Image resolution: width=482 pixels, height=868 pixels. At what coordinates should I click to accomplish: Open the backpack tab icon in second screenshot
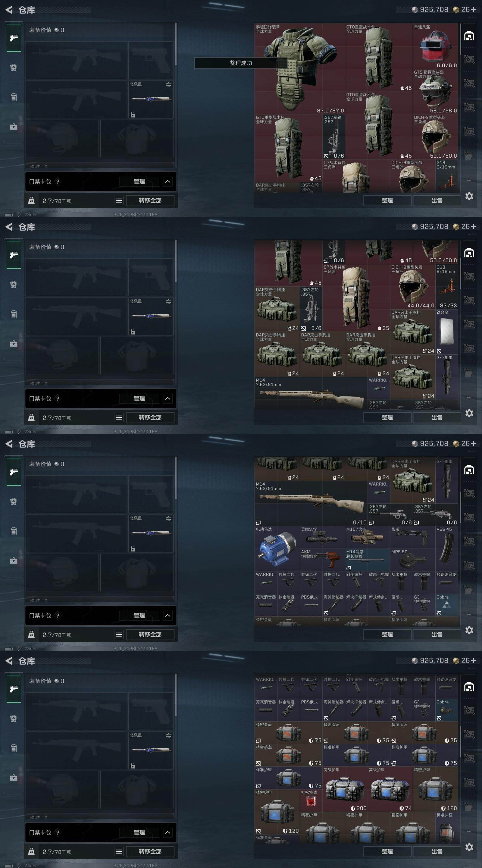[x=14, y=285]
